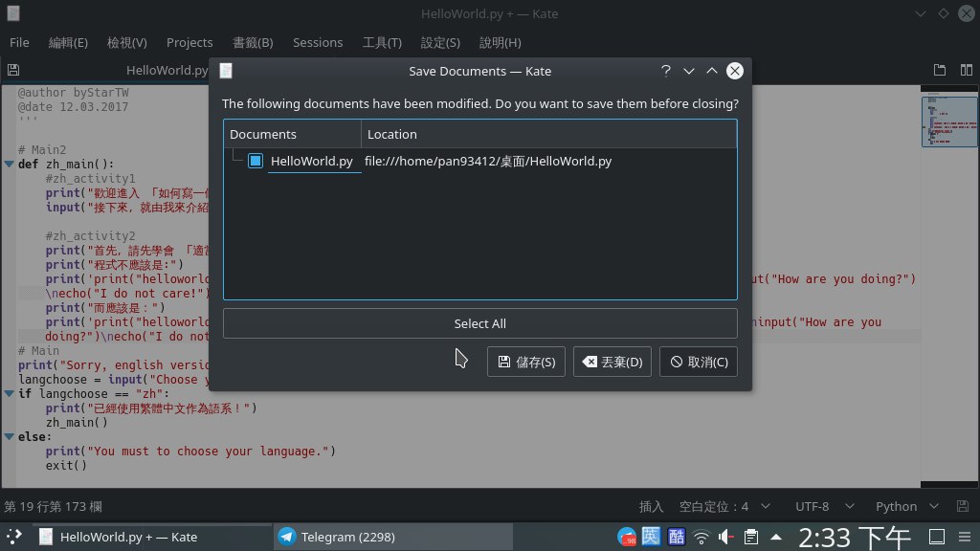
Task: Click the red notification tray icon
Action: point(626,537)
